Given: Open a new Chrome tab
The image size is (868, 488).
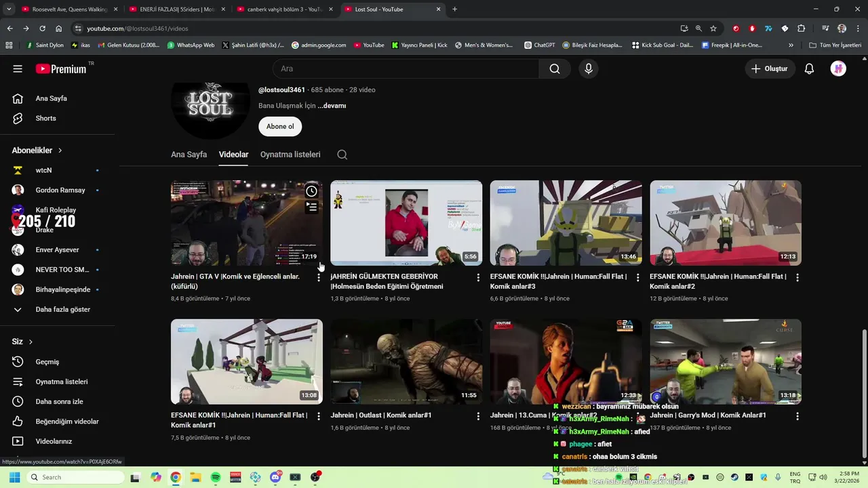Looking at the screenshot, I should pos(454,9).
